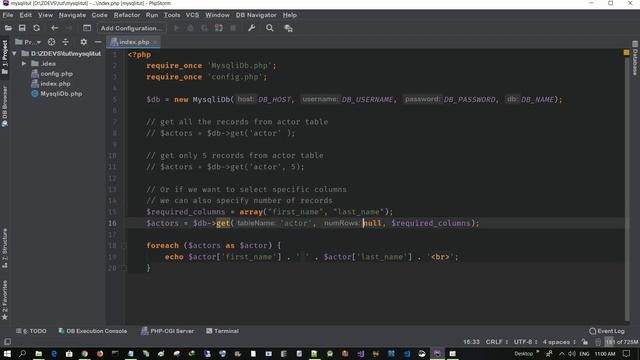640x360 pixels.
Task: Click the yellow inspection marker at editor top
Action: (627, 53)
